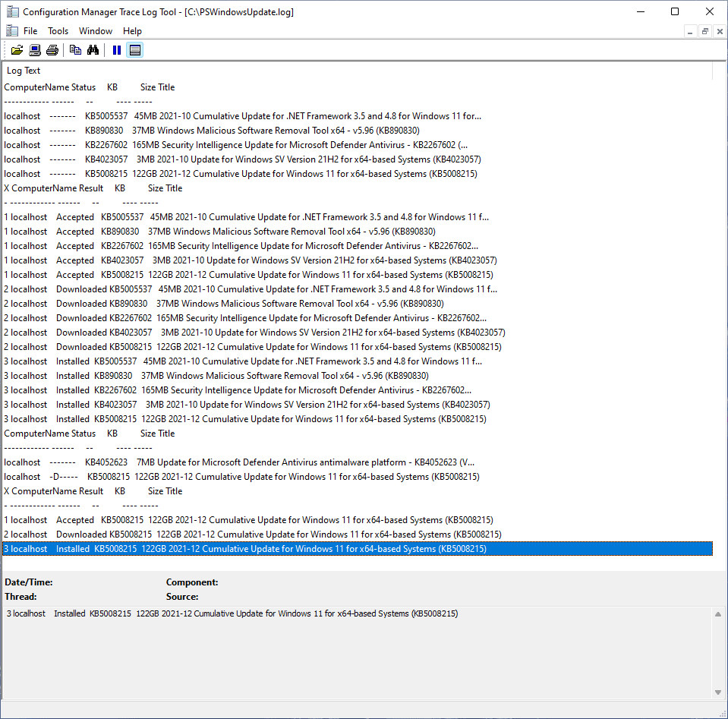
Task: Select unnumbered localhost KB4023057 3MB row
Action: point(358,159)
